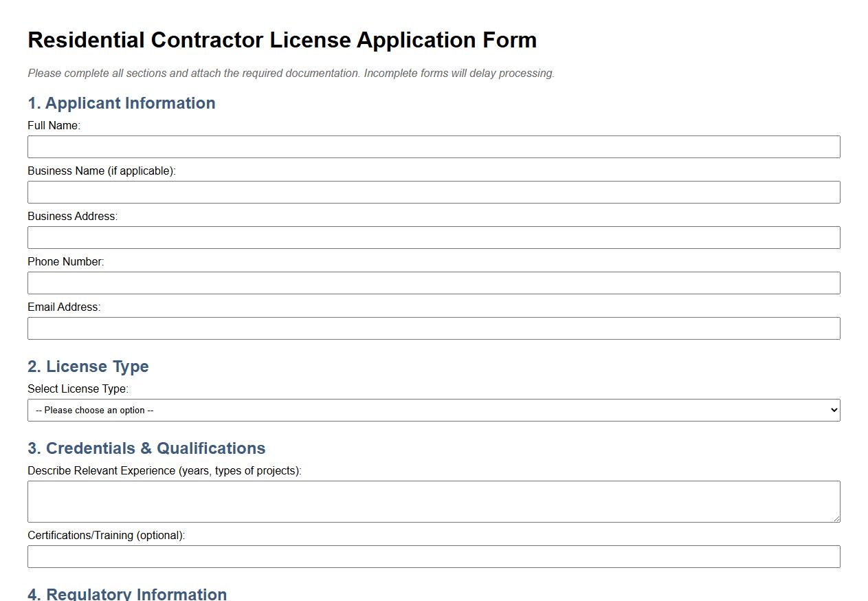Click the dropdown chevron on the license selector
The image size is (868, 601).
coord(833,410)
